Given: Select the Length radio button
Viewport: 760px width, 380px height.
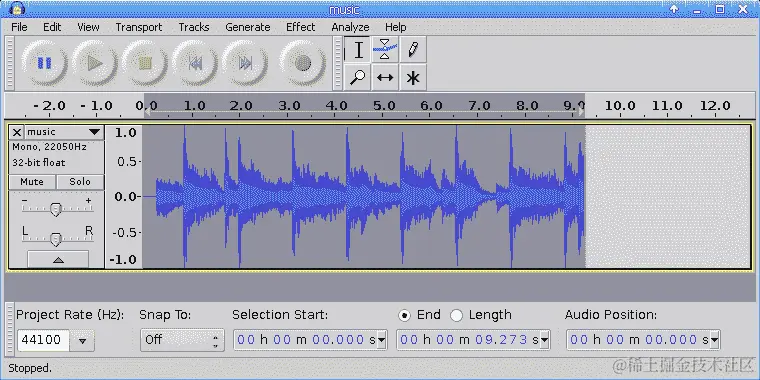Looking at the screenshot, I should 456,316.
